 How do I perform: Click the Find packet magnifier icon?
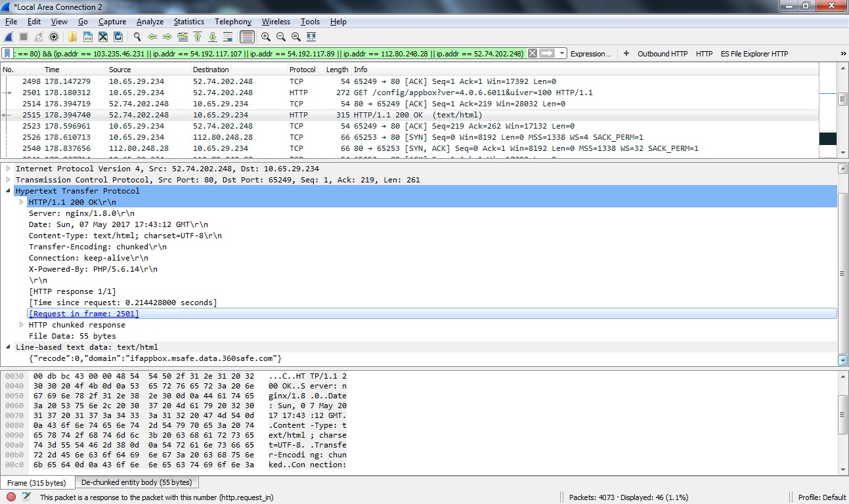[137, 37]
